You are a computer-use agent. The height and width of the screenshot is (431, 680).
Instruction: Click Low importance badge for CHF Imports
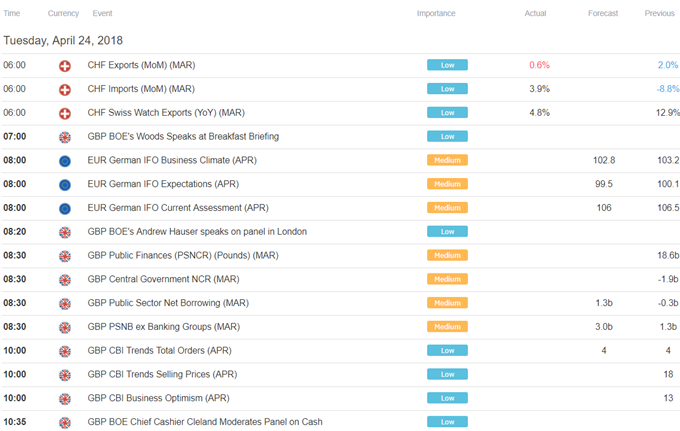447,89
